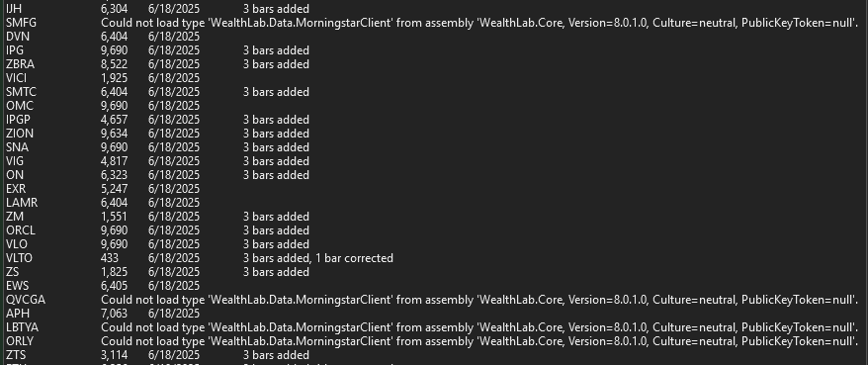Select the LAMR row
Image resolution: width=868 pixels, height=365 pixels.
[434, 203]
